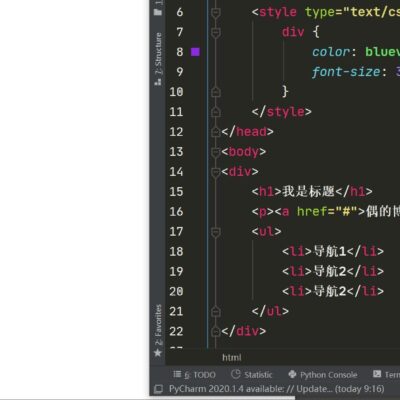Click the Project folder icon in left strip
Screen dimensions: 400x400
point(158,12)
